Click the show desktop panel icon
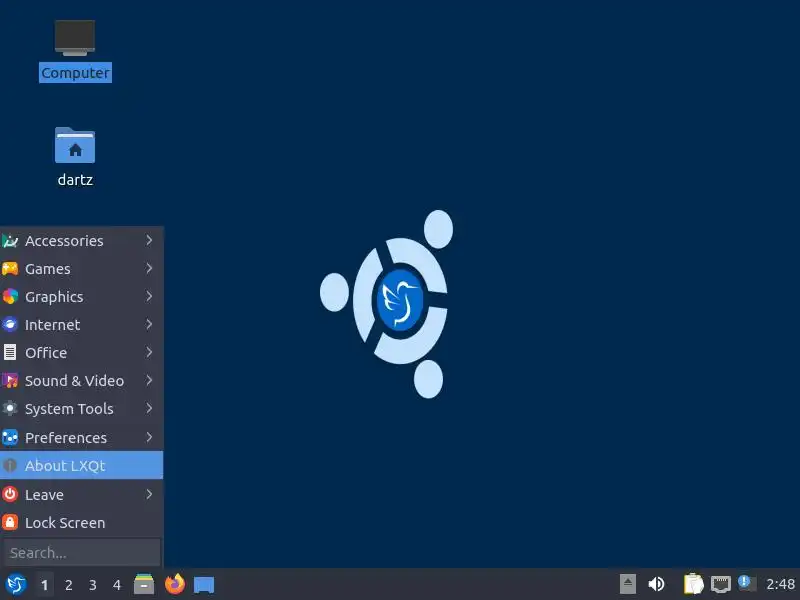The height and width of the screenshot is (600, 800). pos(204,585)
